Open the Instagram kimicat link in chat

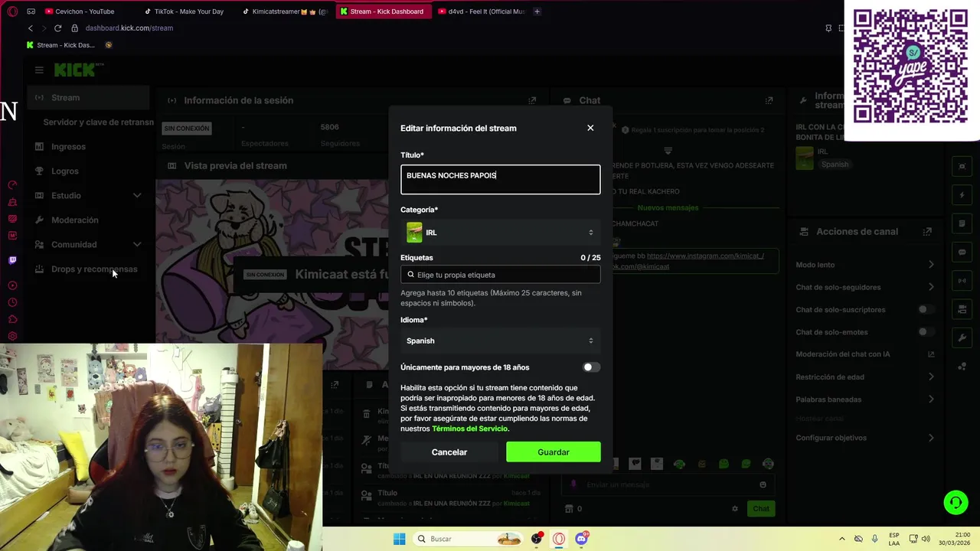pyautogui.click(x=705, y=256)
